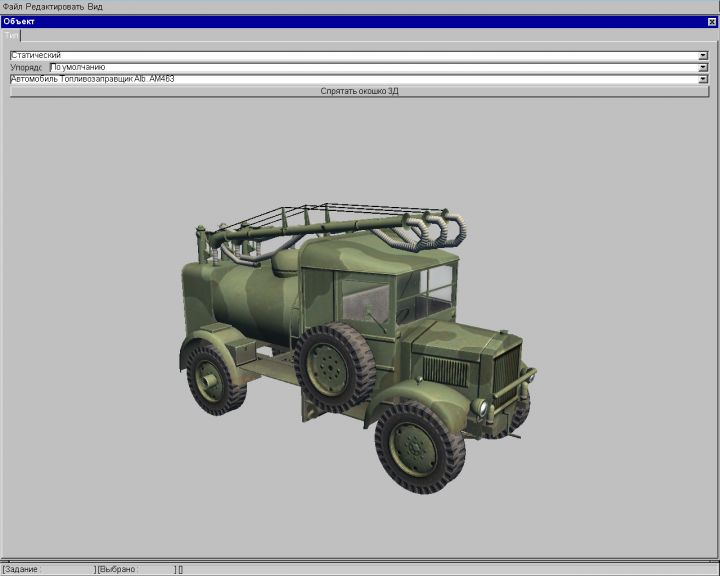This screenshot has height=576, width=720.
Task: Click the Выбрано status bar field
Action: 135,569
